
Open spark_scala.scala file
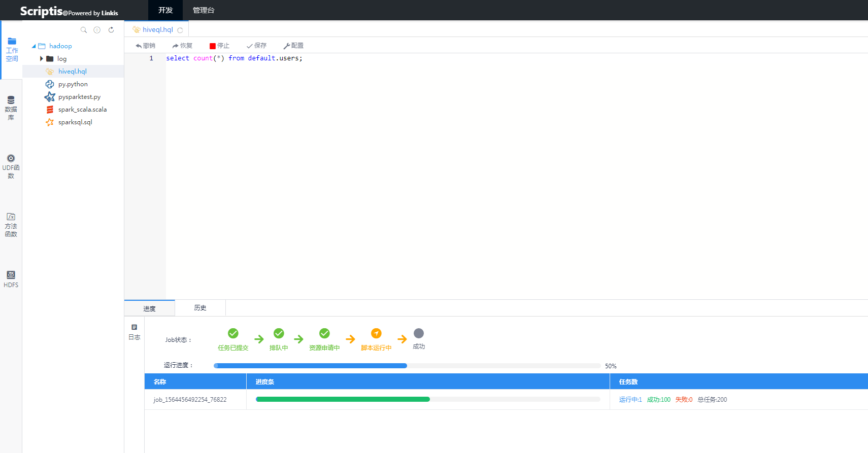click(82, 110)
